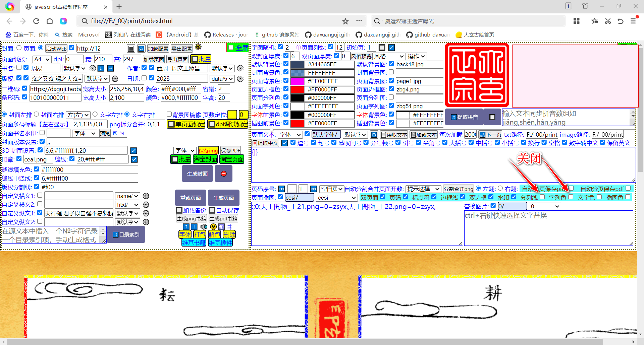Click the blue refresh icon next to 默认字
Image resolution: width=644 pixels, height=345 pixels.
[x=374, y=134]
